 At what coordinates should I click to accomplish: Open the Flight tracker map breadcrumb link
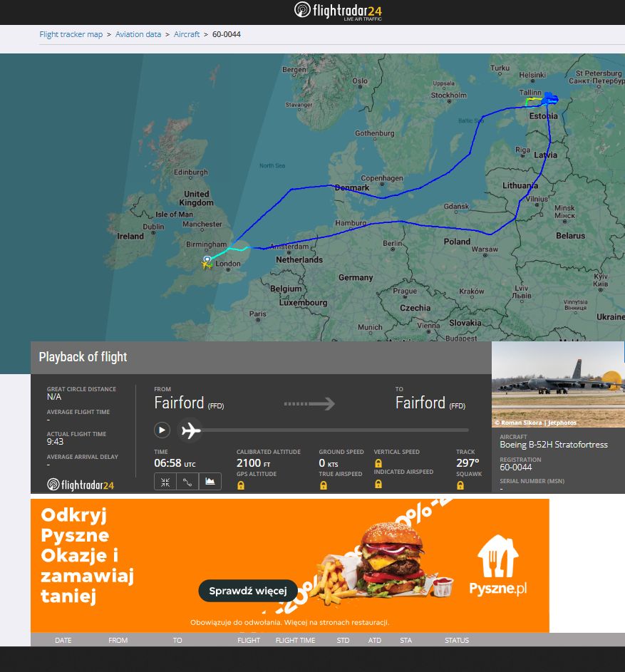coord(71,34)
